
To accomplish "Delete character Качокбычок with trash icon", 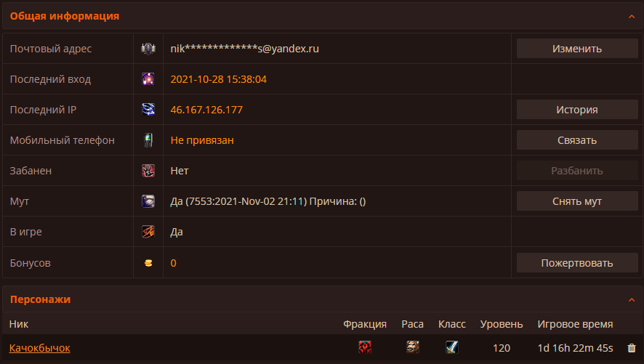I will click(632, 348).
